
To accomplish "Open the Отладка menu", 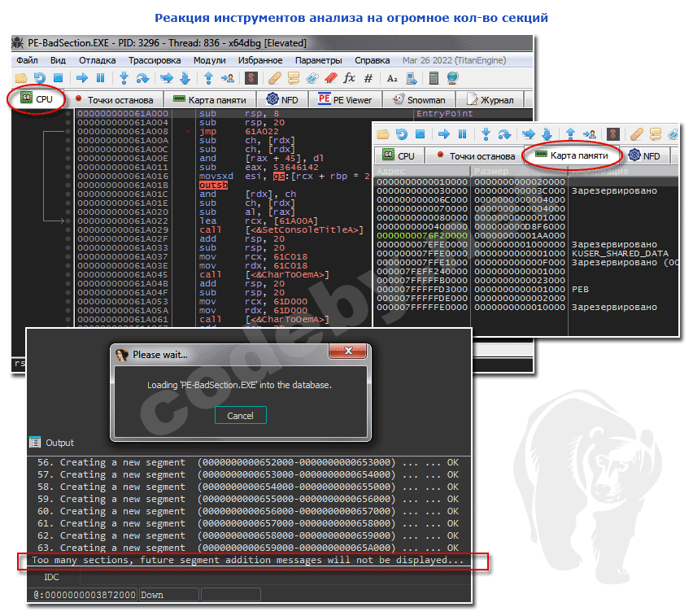I will [x=97, y=60].
